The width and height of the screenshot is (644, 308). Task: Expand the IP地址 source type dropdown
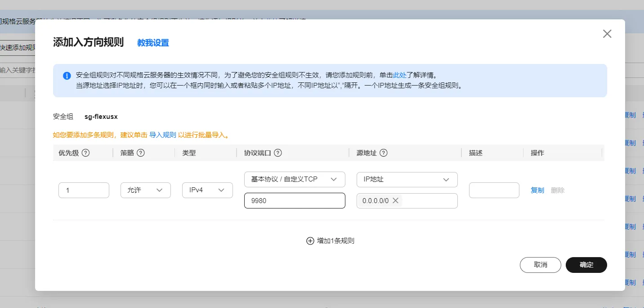(407, 179)
